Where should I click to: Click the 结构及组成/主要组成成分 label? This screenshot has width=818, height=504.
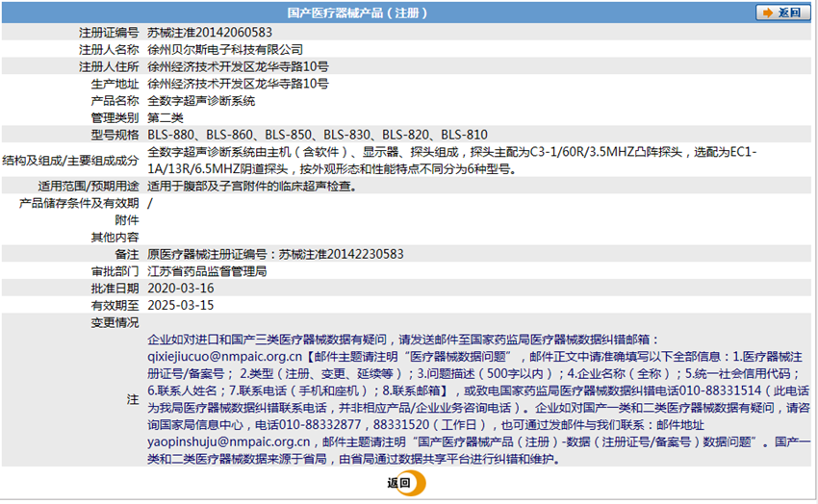pyautogui.click(x=70, y=161)
